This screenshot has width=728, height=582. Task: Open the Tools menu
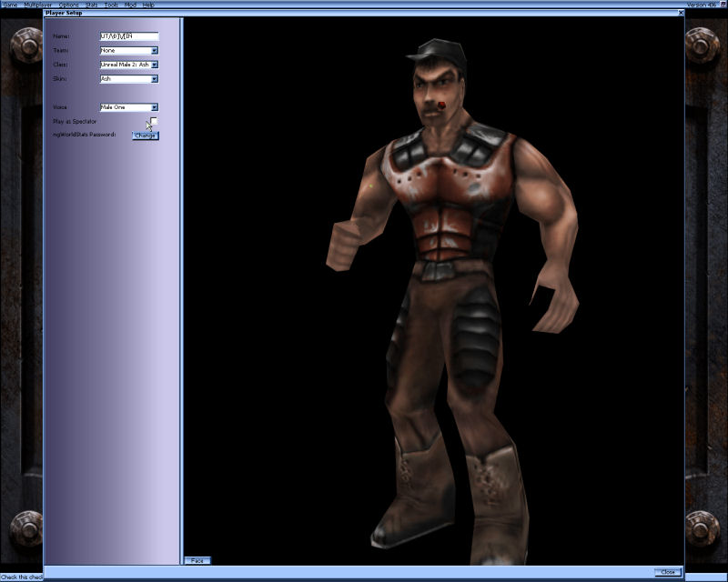click(x=109, y=3)
